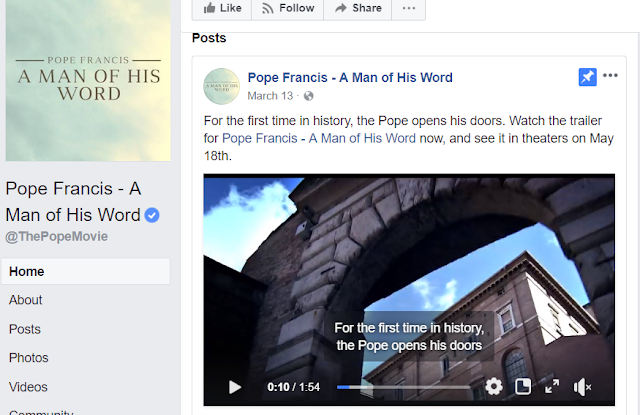Click the video progress bar
The image size is (640, 415).
coord(403,387)
